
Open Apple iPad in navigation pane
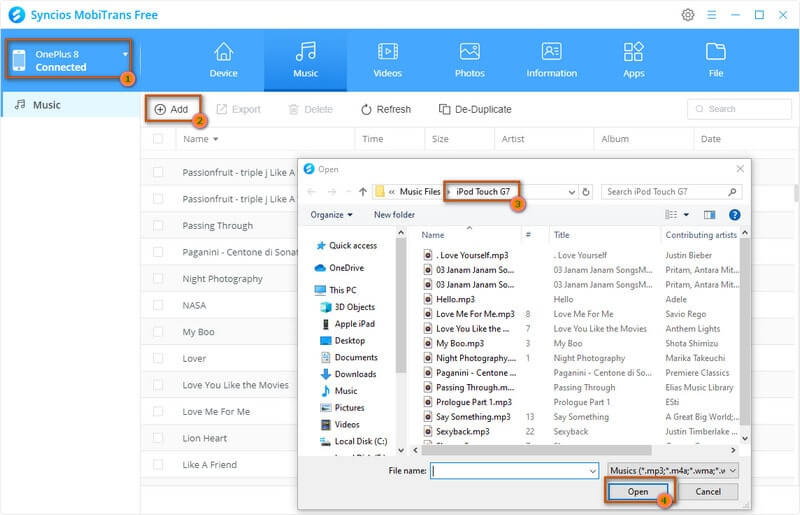tap(348, 324)
